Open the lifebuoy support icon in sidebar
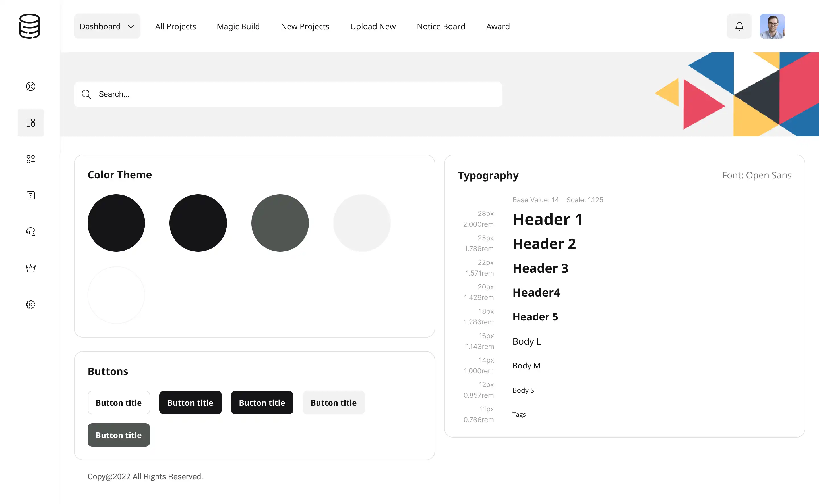The height and width of the screenshot is (504, 819). click(31, 86)
